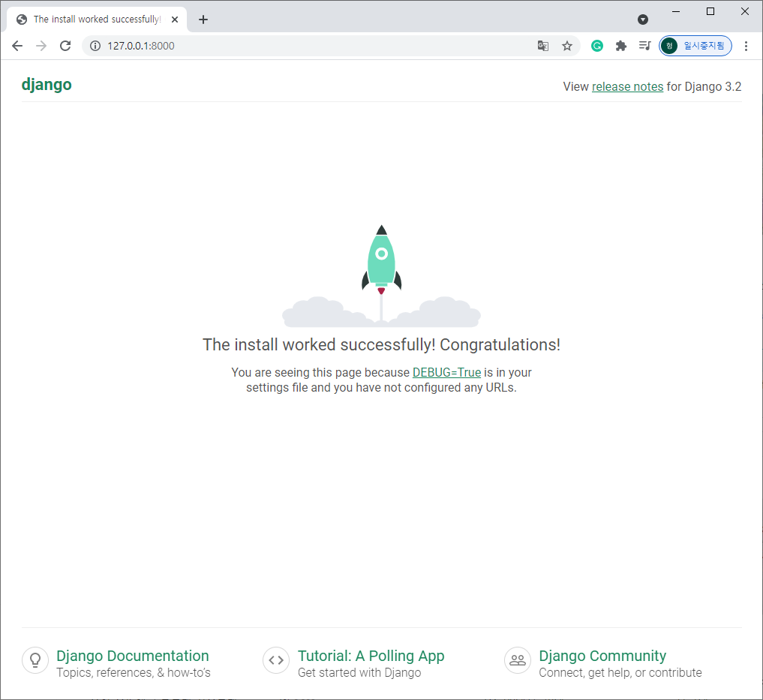The height and width of the screenshot is (700, 763).
Task: Open the Extensions puzzle icon
Action: [x=621, y=46]
